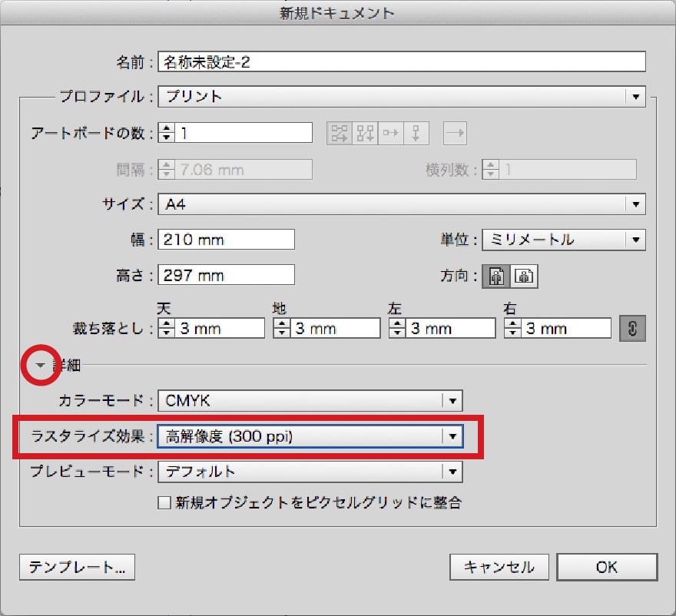Click the テンプレート... button
The width and height of the screenshot is (676, 616).
pos(77,567)
